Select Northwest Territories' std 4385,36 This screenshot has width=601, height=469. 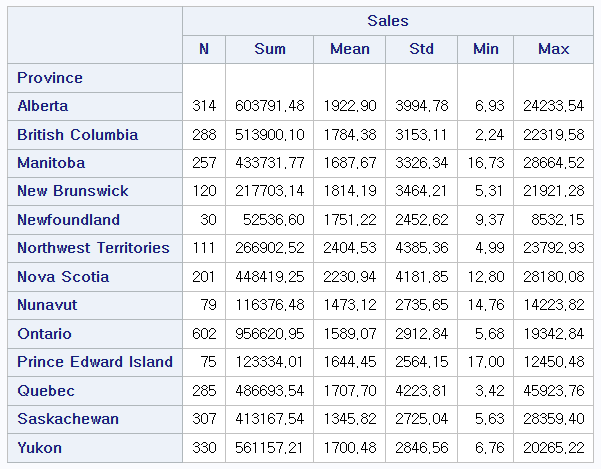pyautogui.click(x=421, y=248)
